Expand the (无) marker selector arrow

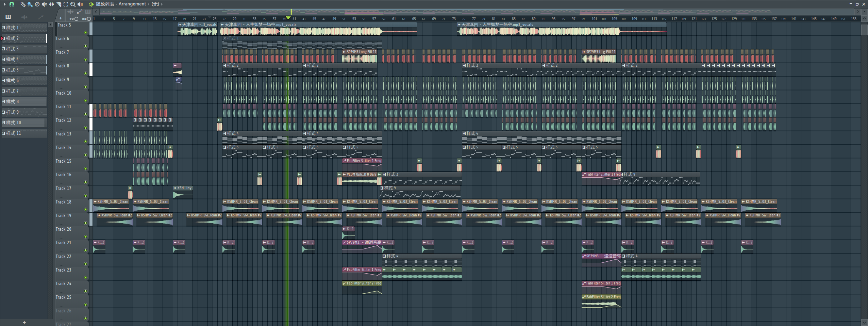pyautogui.click(x=162, y=4)
